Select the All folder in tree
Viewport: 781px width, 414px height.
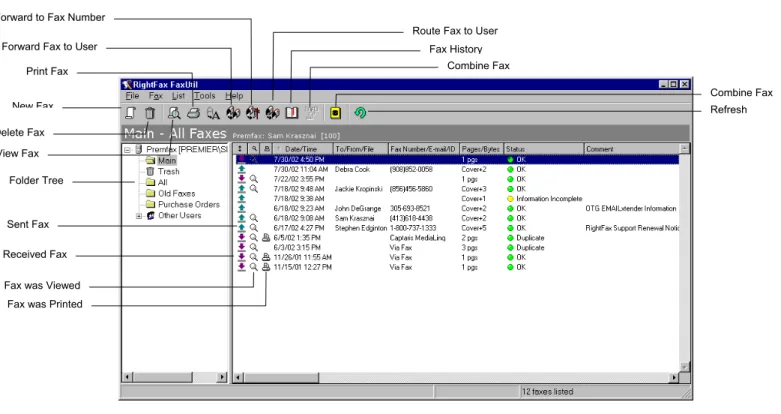coord(163,182)
